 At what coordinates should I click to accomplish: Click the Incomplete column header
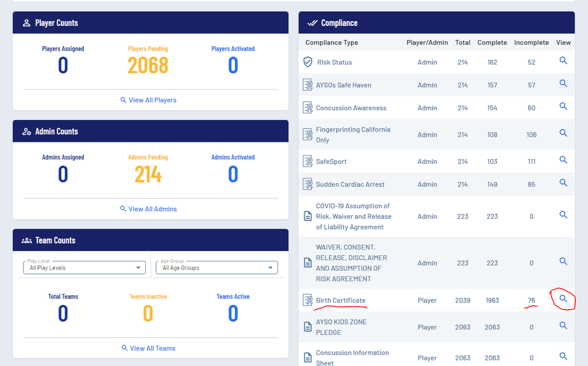531,43
